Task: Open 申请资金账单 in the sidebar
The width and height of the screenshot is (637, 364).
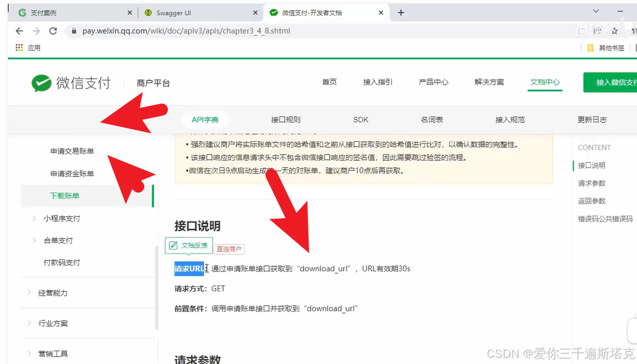Action: click(x=72, y=174)
